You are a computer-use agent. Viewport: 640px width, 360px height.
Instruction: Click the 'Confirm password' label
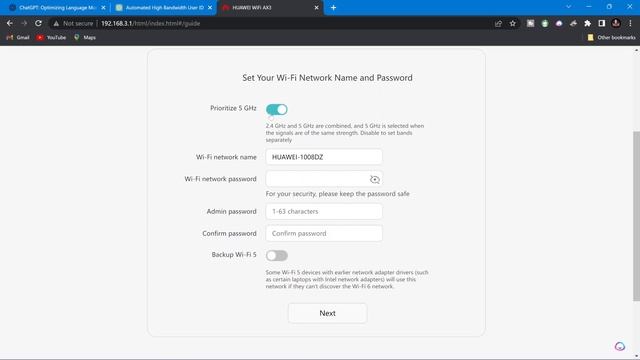tap(229, 233)
